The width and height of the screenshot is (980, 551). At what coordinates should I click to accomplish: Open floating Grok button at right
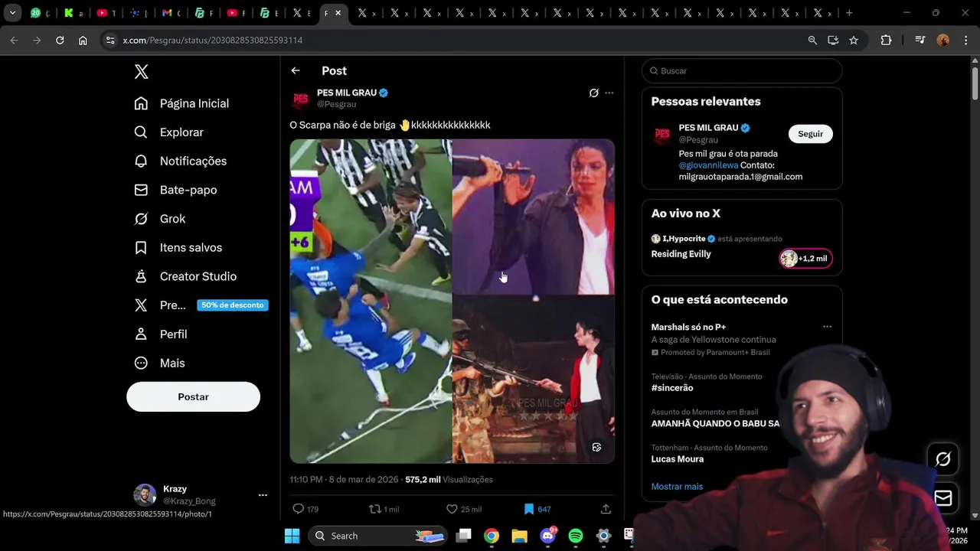[x=943, y=458]
